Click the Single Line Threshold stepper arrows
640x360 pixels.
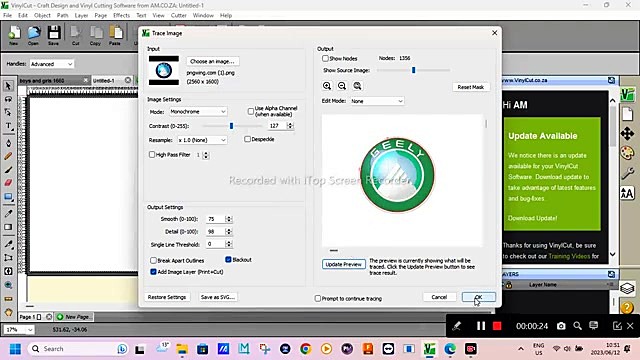coord(229,244)
